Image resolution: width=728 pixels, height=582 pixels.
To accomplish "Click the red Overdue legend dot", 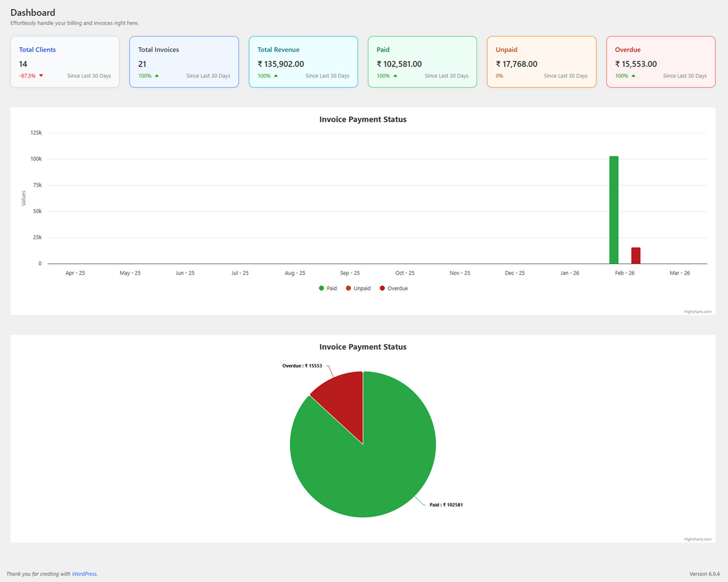I will coord(382,288).
